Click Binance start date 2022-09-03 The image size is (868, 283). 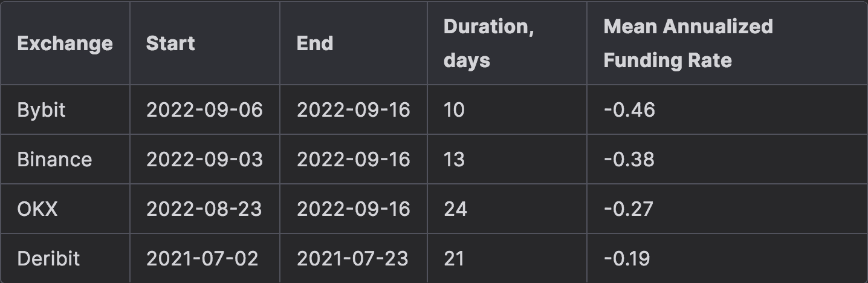pos(204,160)
